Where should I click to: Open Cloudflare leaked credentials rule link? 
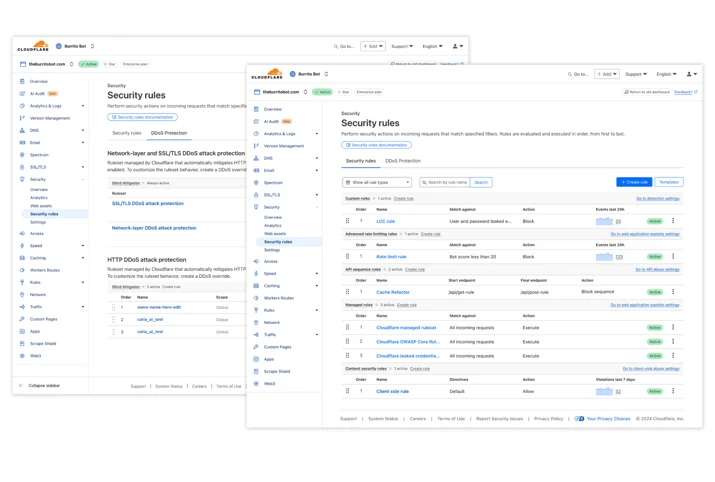(408, 356)
